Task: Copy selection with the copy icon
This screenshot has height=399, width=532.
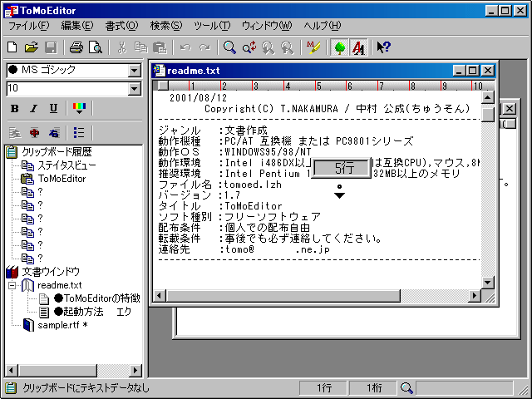Action: (x=140, y=47)
